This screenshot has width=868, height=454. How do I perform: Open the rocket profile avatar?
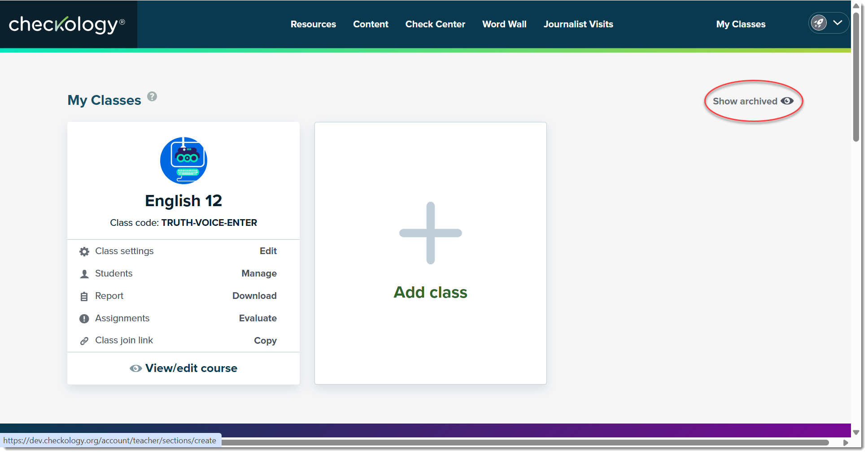819,23
